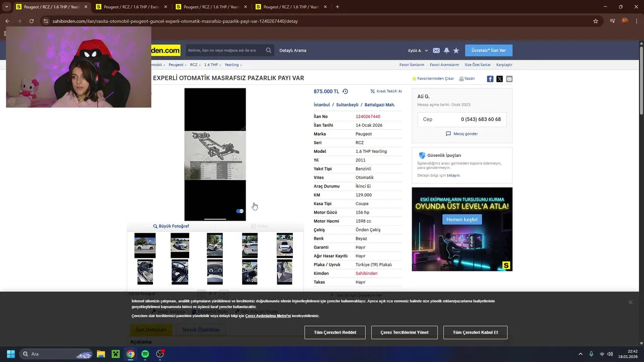This screenshot has width=644, height=362.
Task: Click the Windows taskbar search box
Action: (57, 354)
